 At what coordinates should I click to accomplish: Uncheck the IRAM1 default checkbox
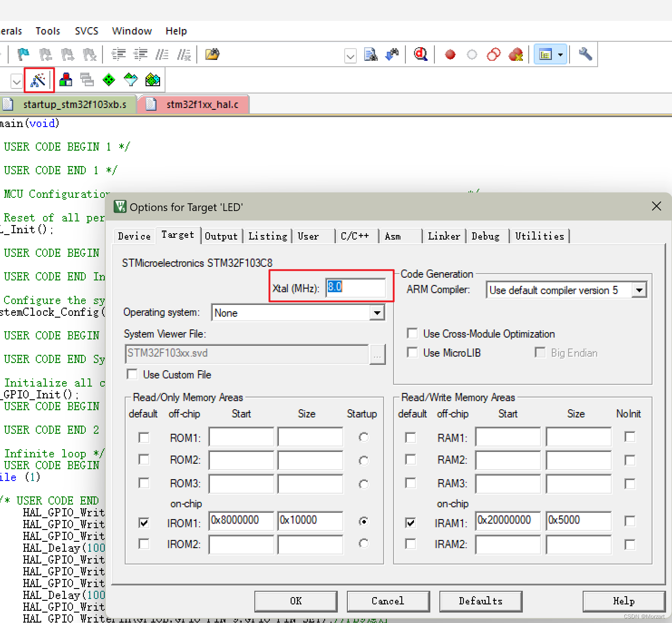[410, 523]
